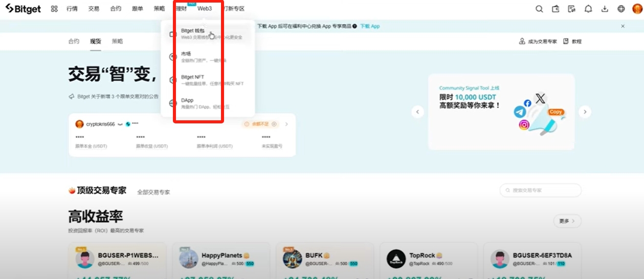The width and height of the screenshot is (644, 279).
Task: Click into the 搜索交易专家 search field
Action: [x=541, y=190]
